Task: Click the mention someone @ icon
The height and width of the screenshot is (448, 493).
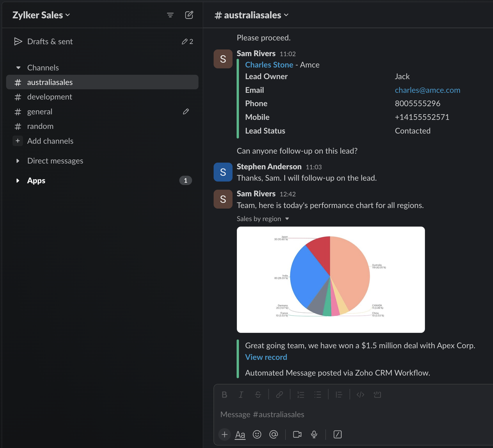Action: pos(274,434)
